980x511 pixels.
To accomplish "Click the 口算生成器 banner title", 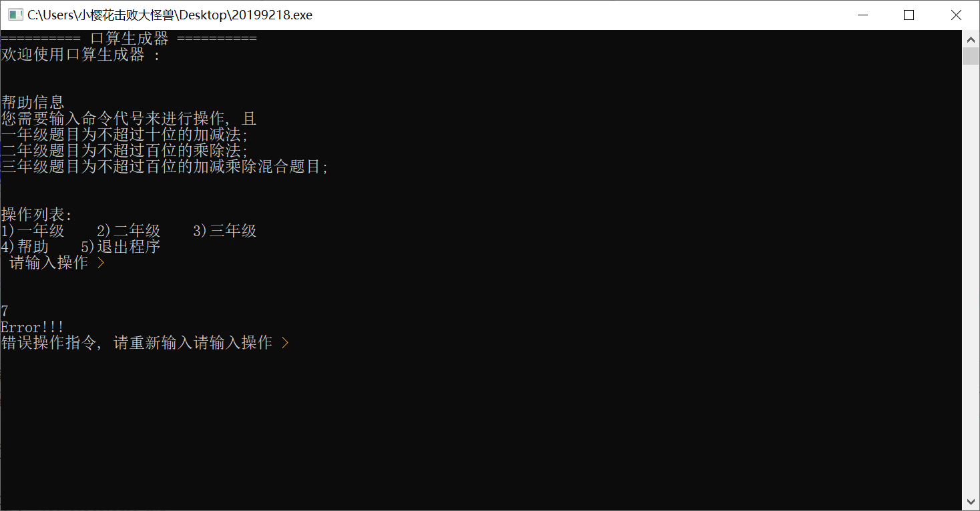I will click(x=130, y=39).
